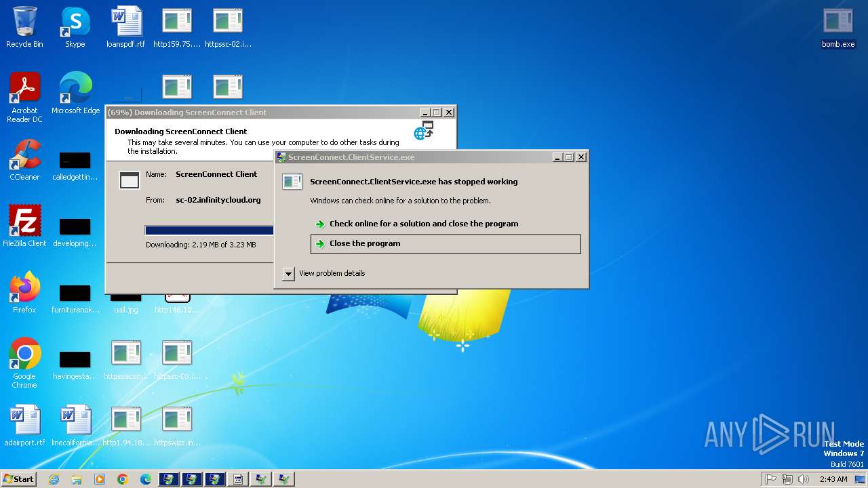The image size is (868, 488).
Task: Click the globe download icon in downloader window
Action: (x=424, y=131)
